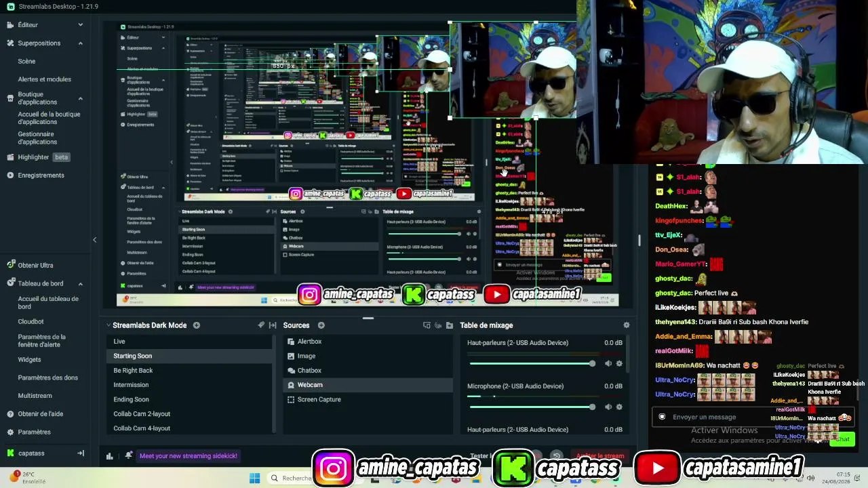868x488 pixels.
Task: Select the Chatbox source
Action: tap(368, 371)
